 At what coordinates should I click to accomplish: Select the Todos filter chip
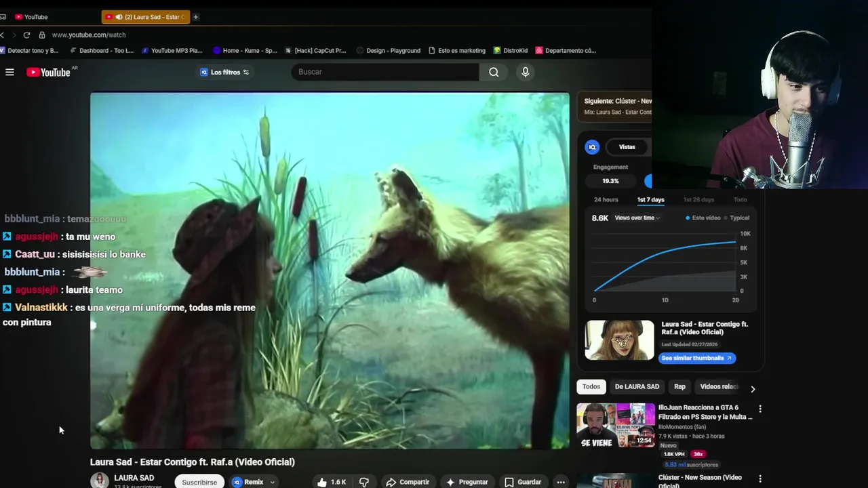tap(591, 387)
